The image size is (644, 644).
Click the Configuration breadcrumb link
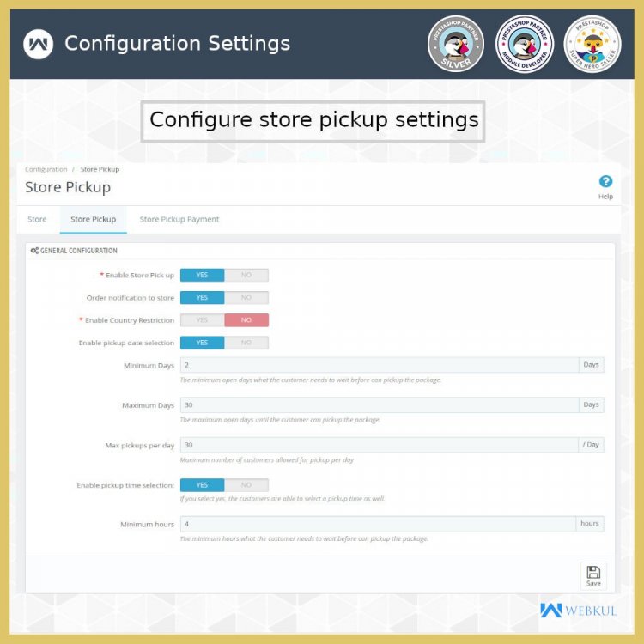tap(46, 169)
